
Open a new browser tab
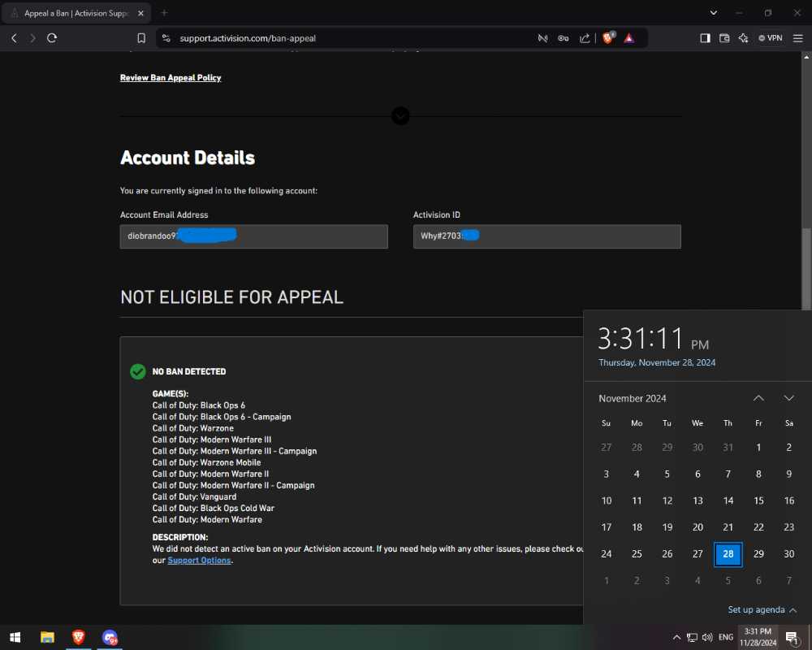(164, 12)
